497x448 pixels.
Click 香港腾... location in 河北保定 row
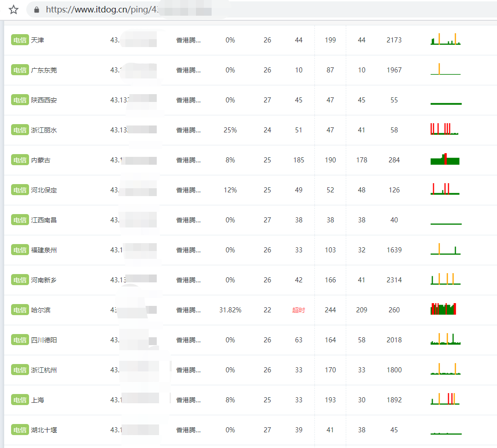tap(188, 190)
